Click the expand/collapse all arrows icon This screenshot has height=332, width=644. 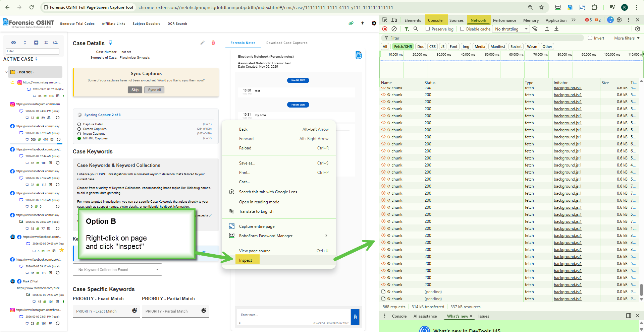(25, 43)
